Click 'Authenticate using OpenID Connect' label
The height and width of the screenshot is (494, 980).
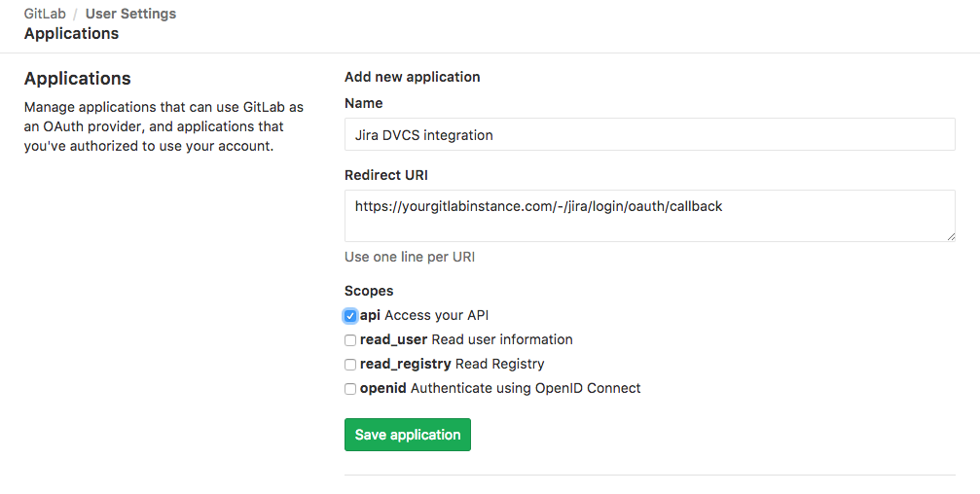(x=526, y=388)
